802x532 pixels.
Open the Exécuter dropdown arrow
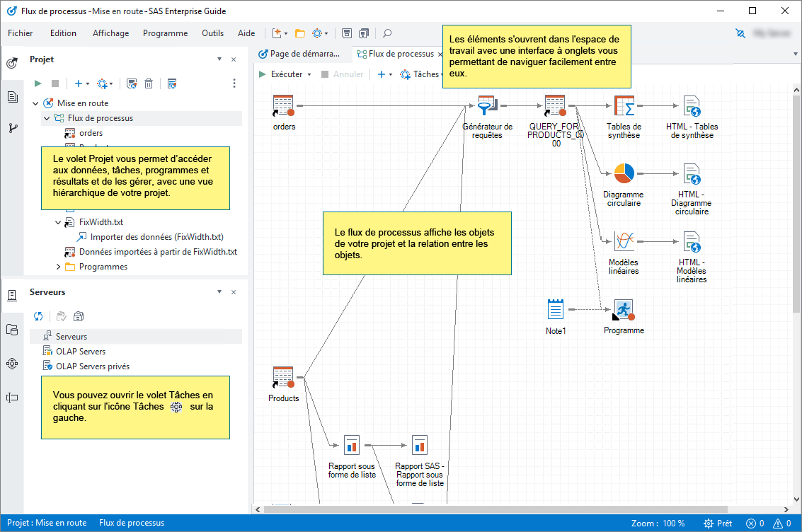[x=308, y=74]
